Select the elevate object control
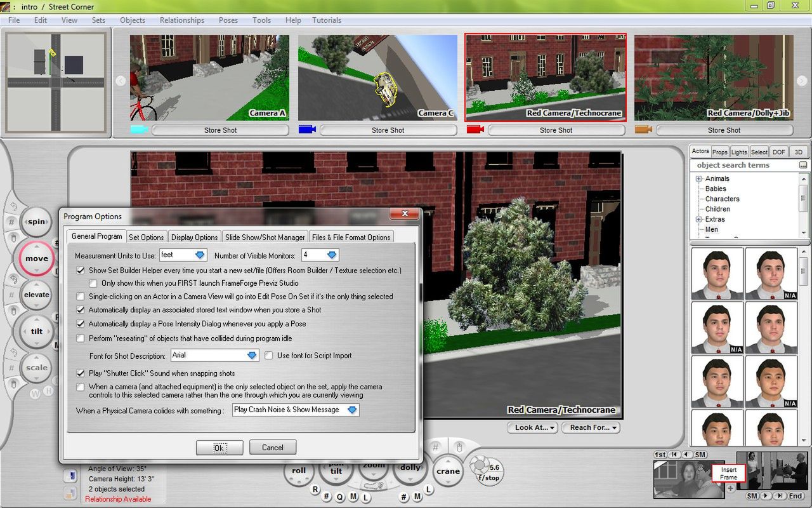The width and height of the screenshot is (812, 508). pos(37,295)
